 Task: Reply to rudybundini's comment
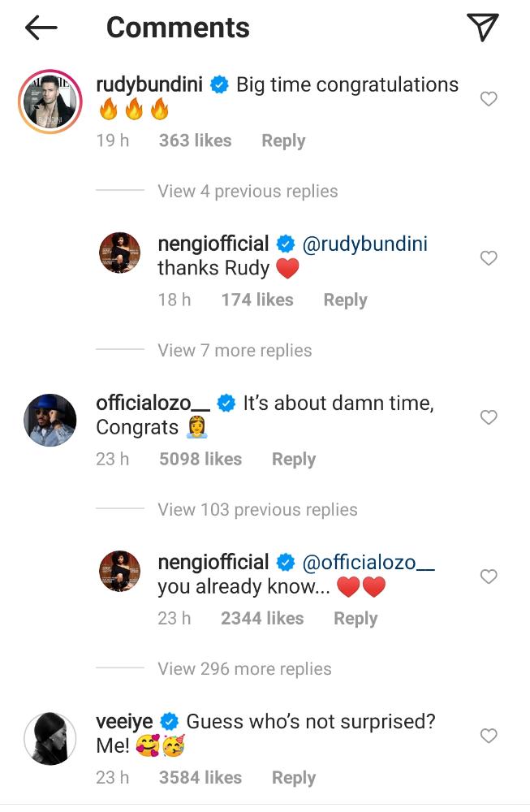tap(283, 140)
